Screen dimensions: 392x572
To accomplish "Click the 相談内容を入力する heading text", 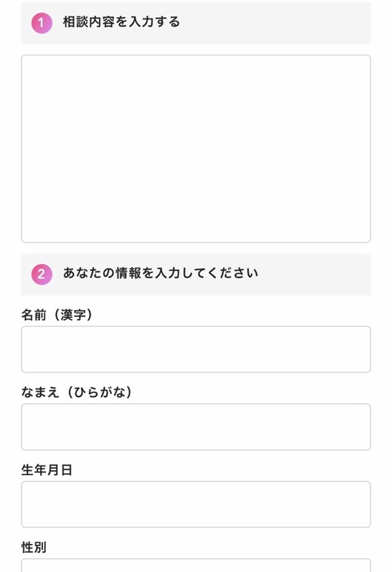I will (121, 22).
